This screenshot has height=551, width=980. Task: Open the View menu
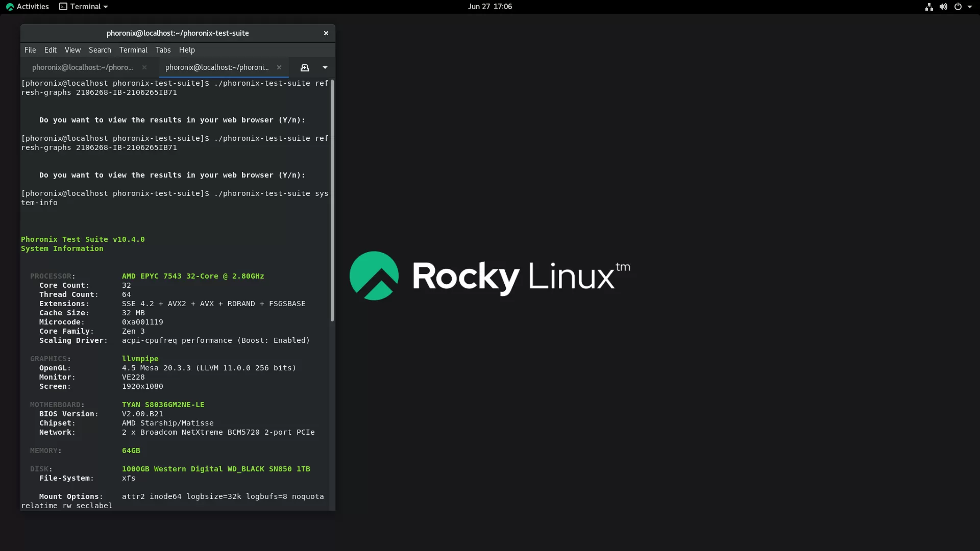(x=72, y=49)
